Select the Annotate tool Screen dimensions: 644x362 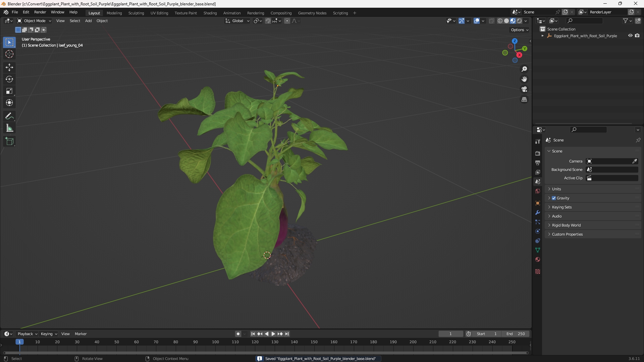click(9, 116)
